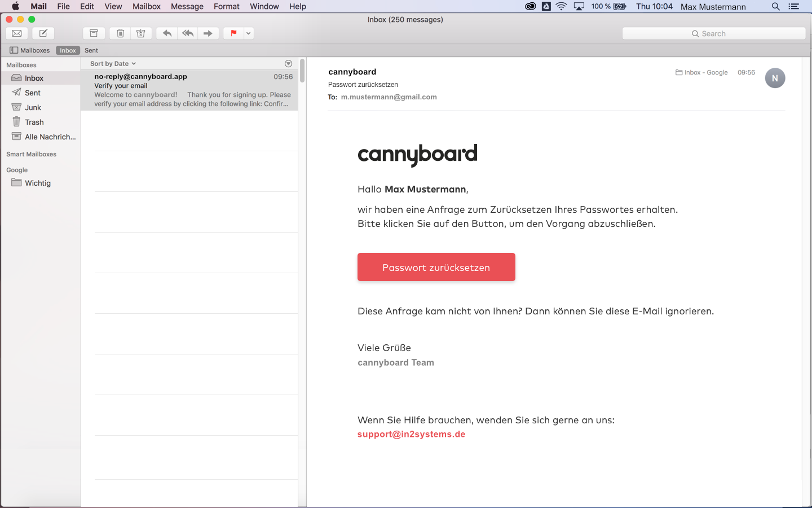Select the Verify your email message
812x508 pixels.
tap(189, 90)
